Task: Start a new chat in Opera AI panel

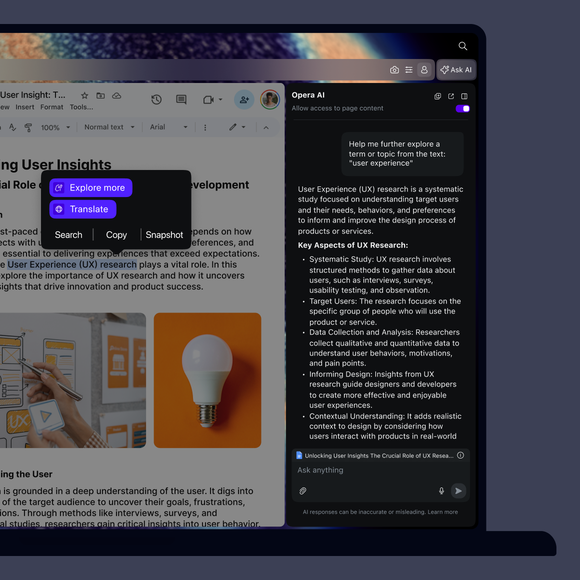Action: coord(438,96)
